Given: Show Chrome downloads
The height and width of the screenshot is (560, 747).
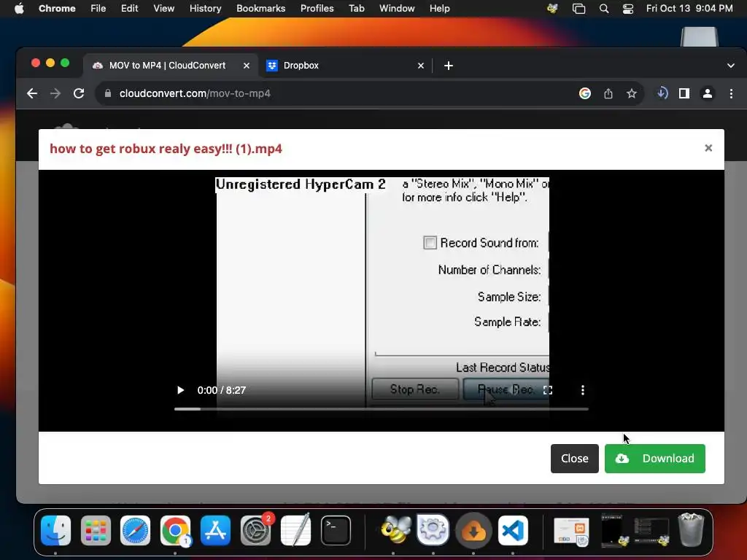Looking at the screenshot, I should 662,93.
